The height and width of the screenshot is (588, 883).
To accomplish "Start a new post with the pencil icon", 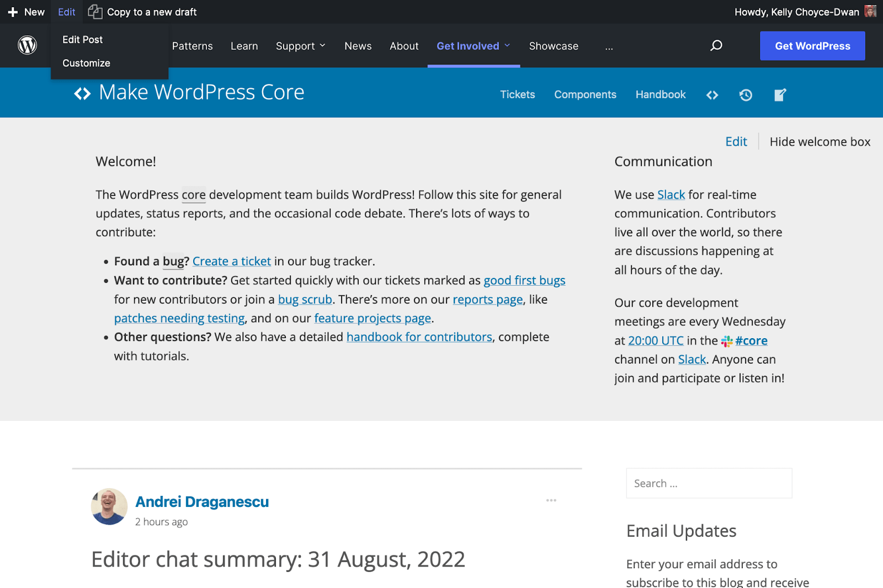I will point(780,95).
